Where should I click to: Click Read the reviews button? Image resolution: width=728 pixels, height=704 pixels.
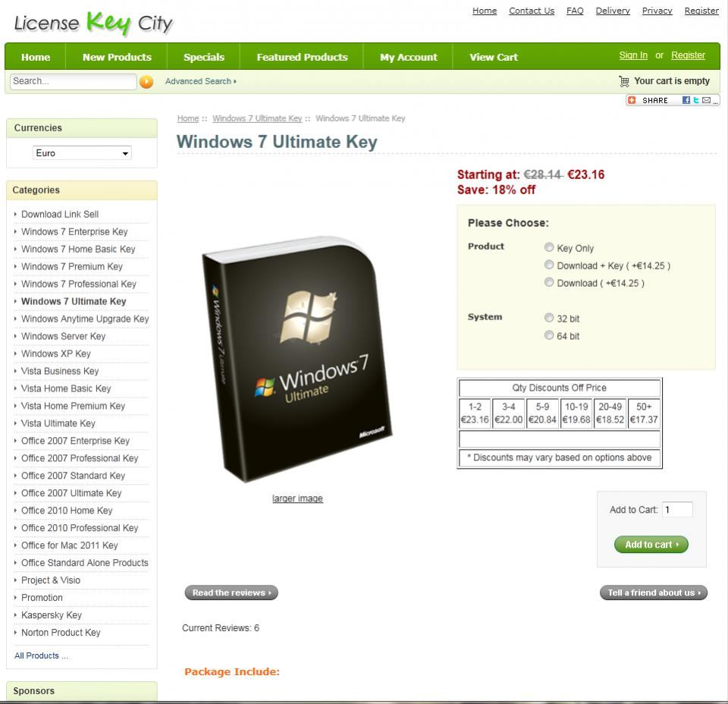tap(231, 592)
